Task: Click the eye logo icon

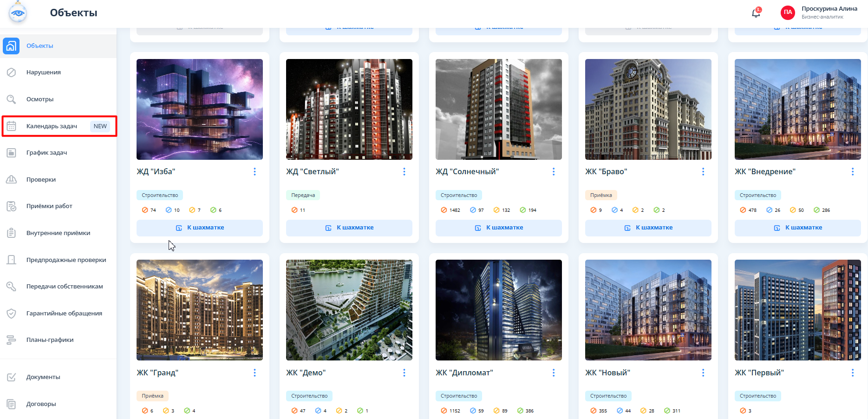Action: (x=18, y=13)
